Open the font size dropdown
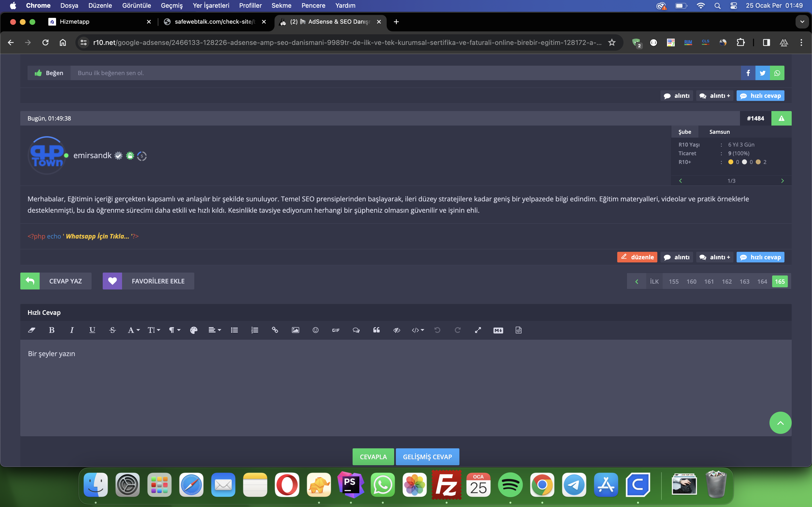The width and height of the screenshot is (812, 507). point(154,330)
